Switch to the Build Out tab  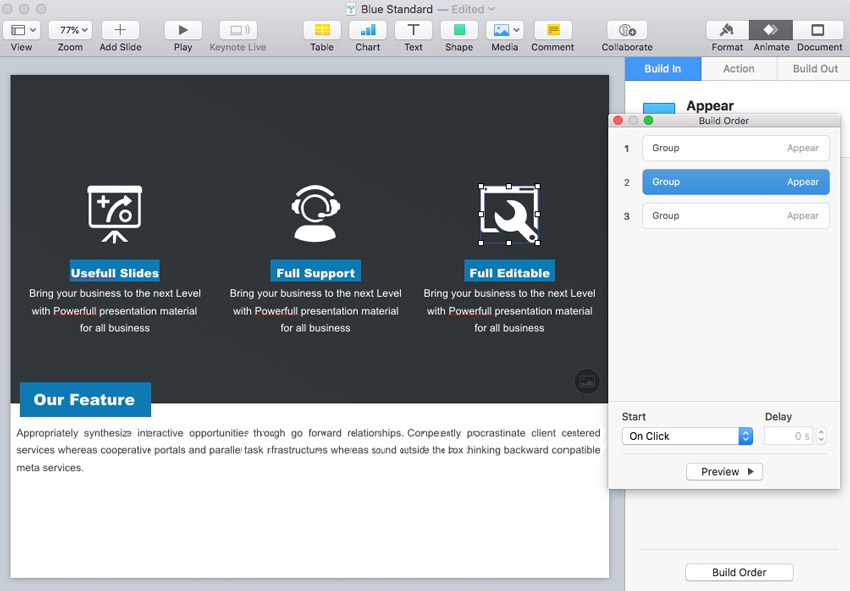tap(815, 69)
